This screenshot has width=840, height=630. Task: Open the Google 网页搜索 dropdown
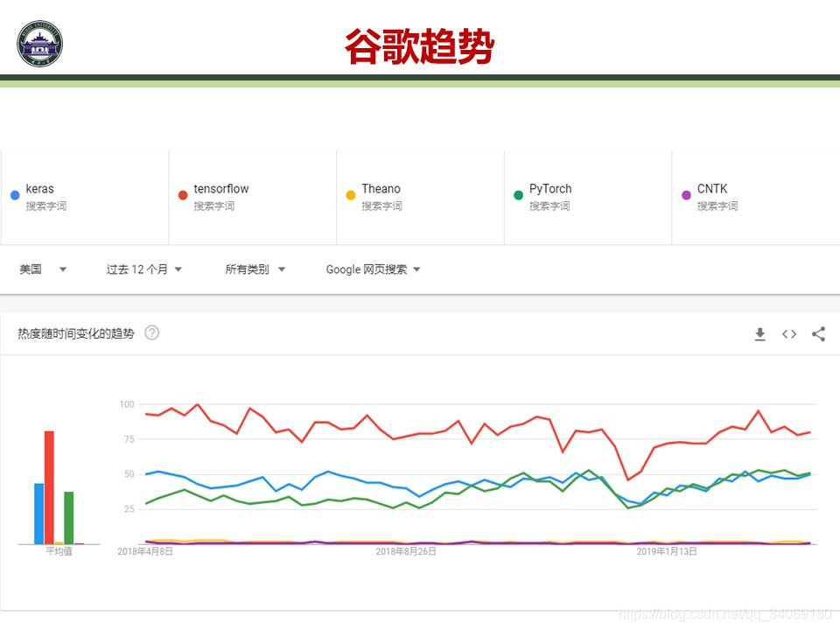coord(374,269)
